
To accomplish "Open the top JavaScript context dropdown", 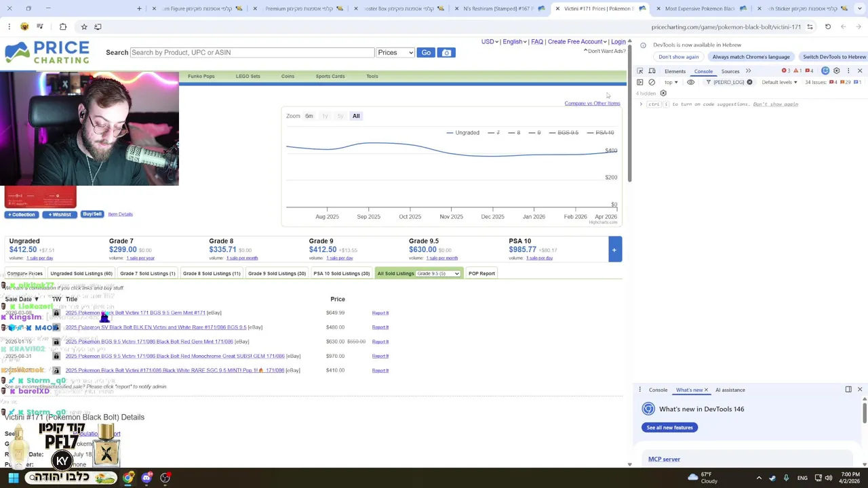I will [x=671, y=82].
